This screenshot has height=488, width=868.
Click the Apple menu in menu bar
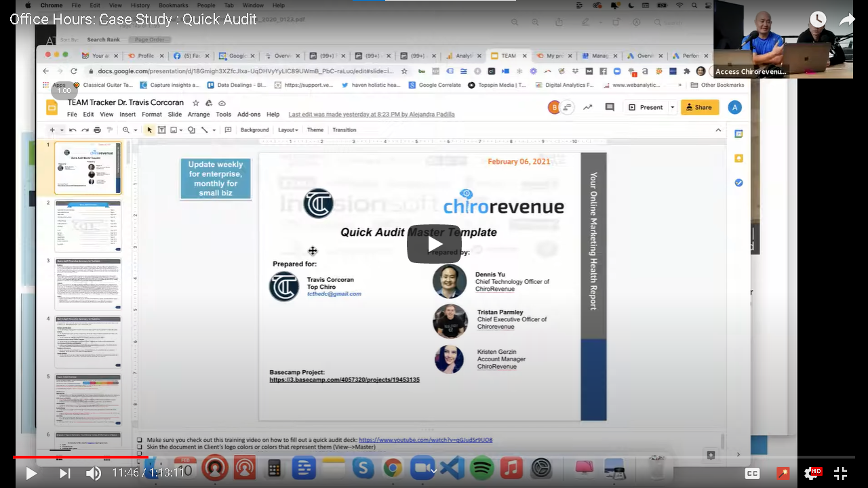pyautogui.click(x=28, y=5)
